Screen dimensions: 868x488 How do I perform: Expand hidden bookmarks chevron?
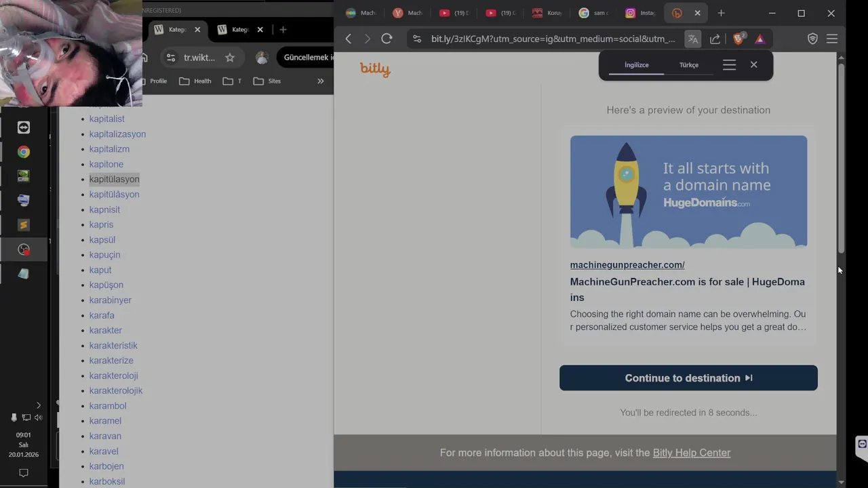321,81
